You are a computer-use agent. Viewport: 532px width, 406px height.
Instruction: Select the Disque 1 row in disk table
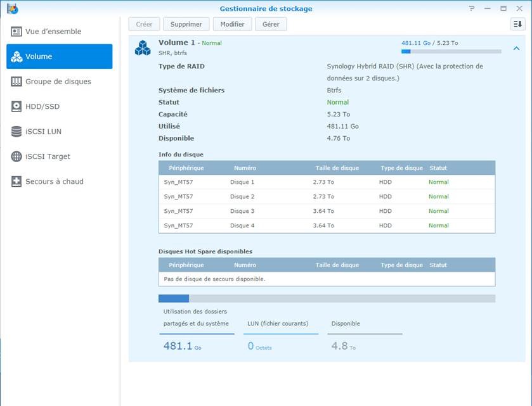tap(327, 182)
